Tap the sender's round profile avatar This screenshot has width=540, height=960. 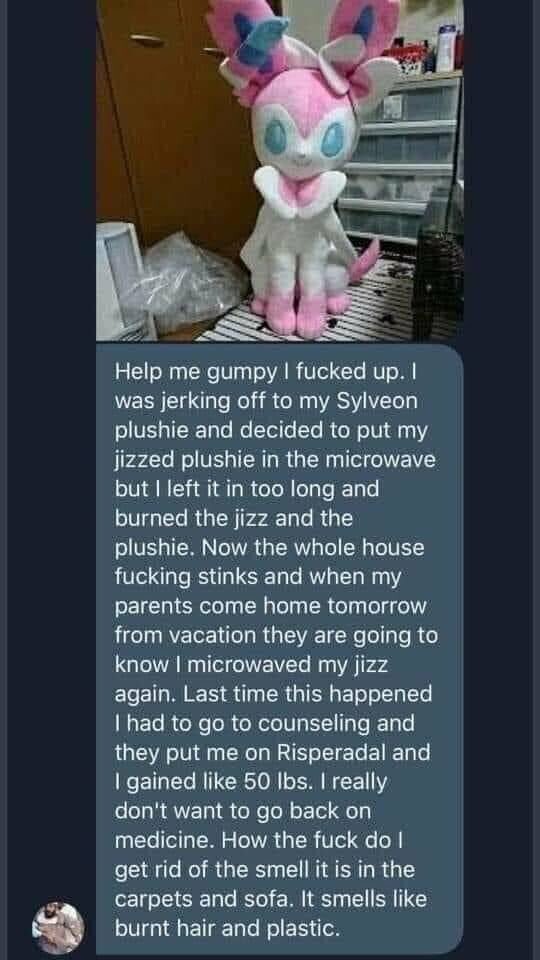coord(59,928)
